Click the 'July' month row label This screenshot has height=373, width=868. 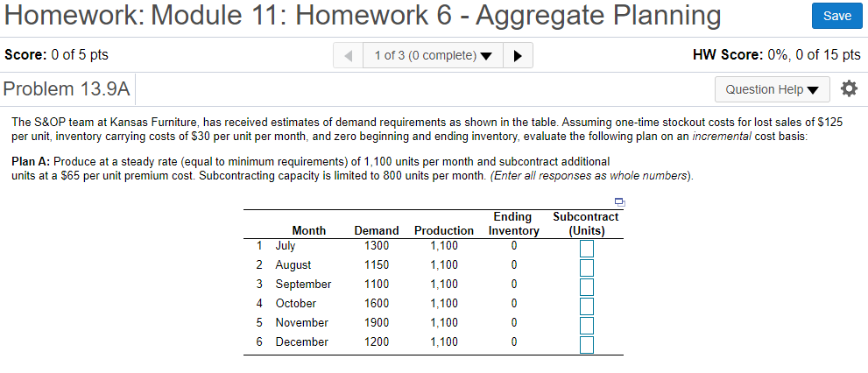(x=286, y=246)
